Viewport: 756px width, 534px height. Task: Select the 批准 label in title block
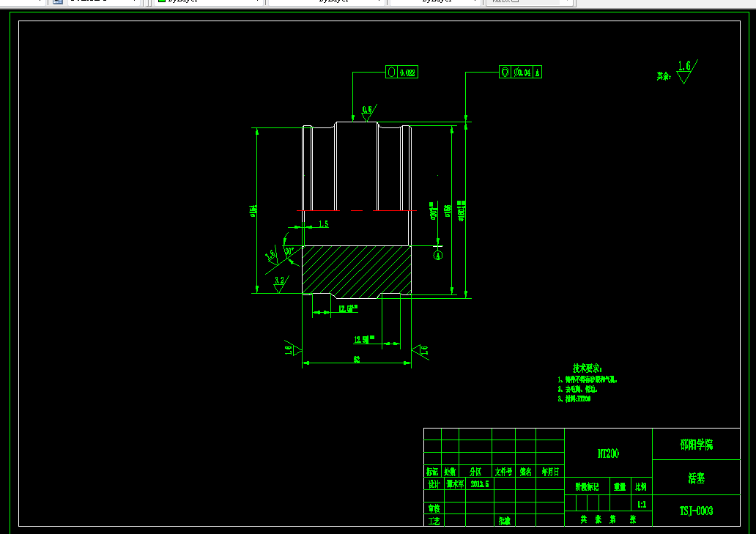tap(504, 521)
